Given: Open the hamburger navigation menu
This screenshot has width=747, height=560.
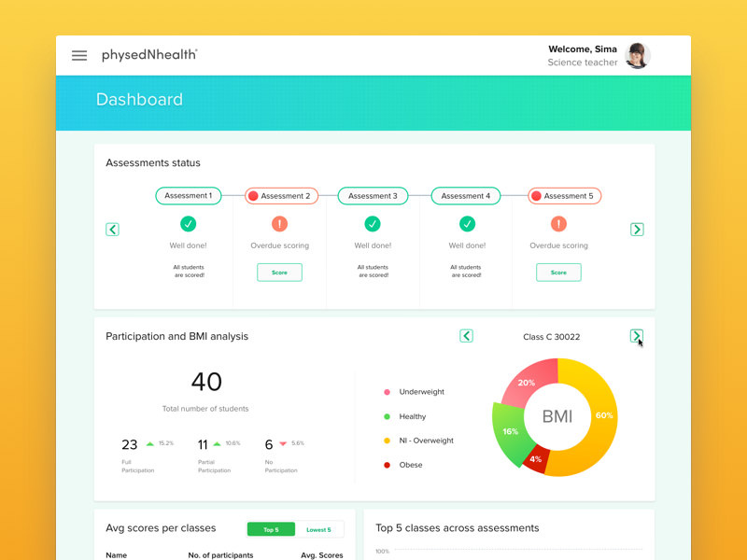Looking at the screenshot, I should point(79,55).
